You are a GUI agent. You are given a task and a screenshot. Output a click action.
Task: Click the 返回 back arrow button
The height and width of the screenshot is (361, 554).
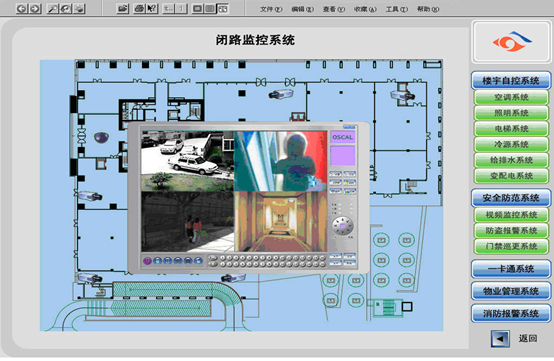(x=500, y=339)
